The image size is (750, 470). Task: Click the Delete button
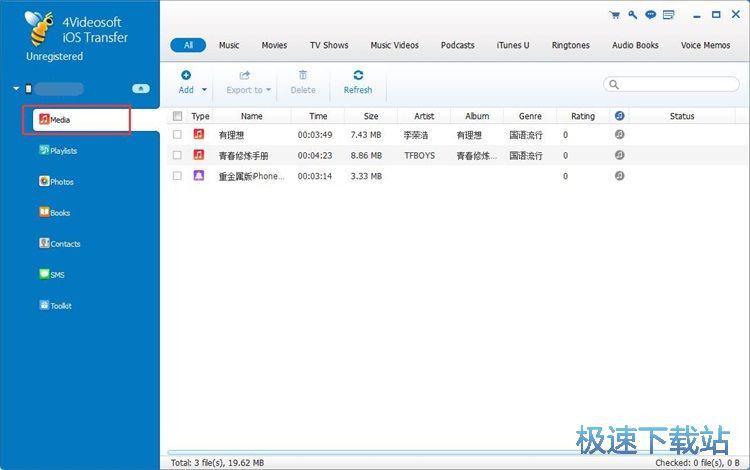(x=303, y=82)
